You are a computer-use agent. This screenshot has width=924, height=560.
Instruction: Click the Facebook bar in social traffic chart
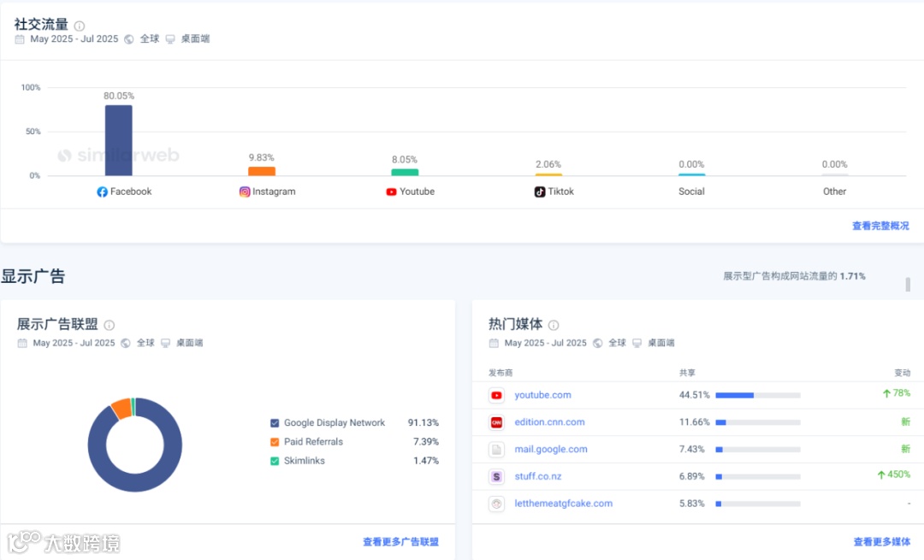(x=118, y=141)
